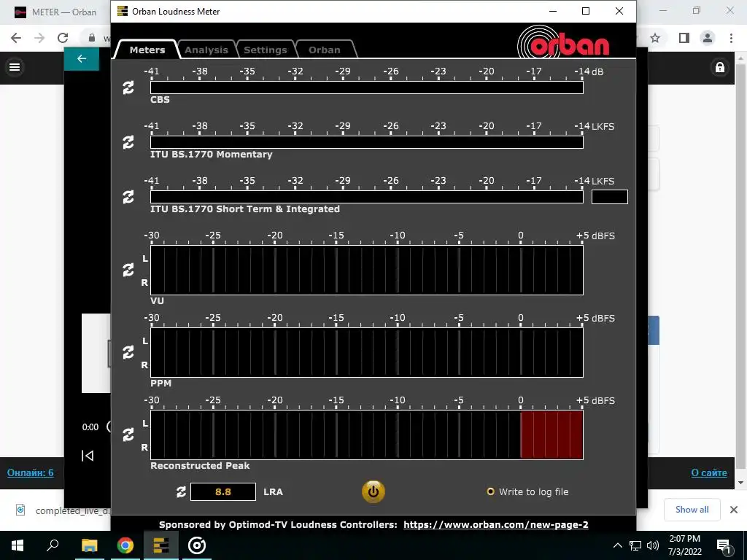Reset the ITU BS.1770 Momentary meter icon
Image resolution: width=747 pixels, height=560 pixels.
click(x=128, y=142)
